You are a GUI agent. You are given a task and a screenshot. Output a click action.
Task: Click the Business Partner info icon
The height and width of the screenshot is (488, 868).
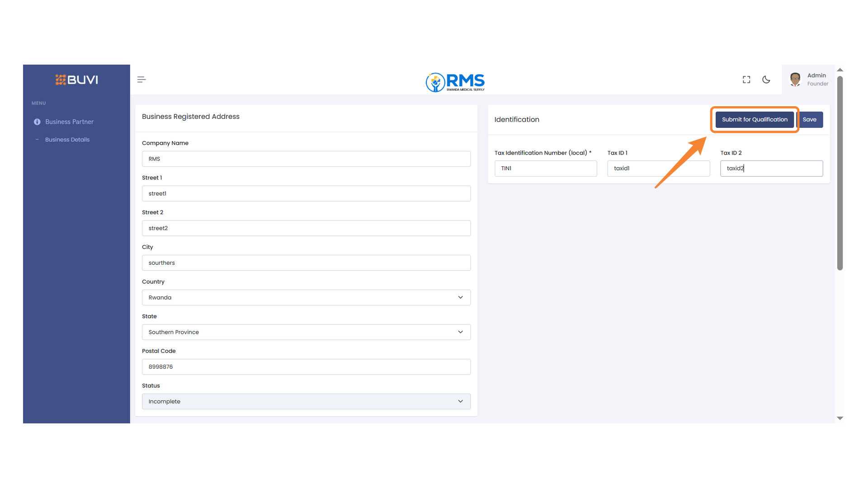click(37, 122)
